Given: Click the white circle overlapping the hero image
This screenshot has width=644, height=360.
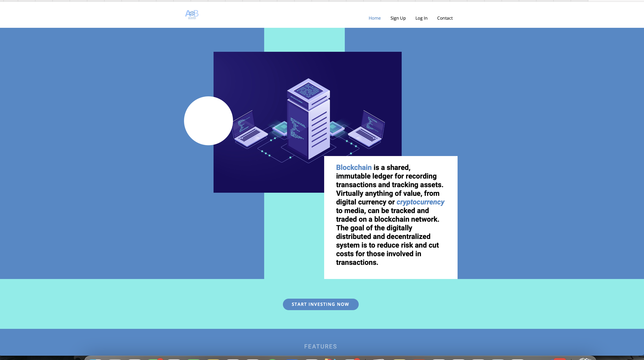Looking at the screenshot, I should (x=208, y=121).
